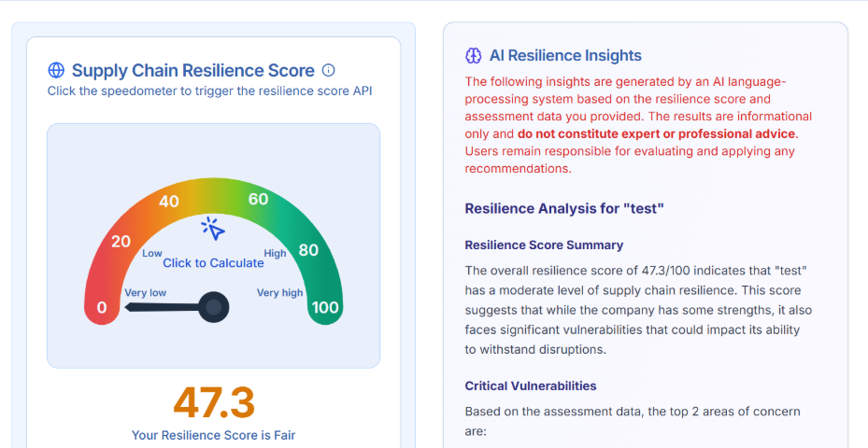Click the info icon next to score title
This screenshot has width=868, height=448.
tap(328, 70)
